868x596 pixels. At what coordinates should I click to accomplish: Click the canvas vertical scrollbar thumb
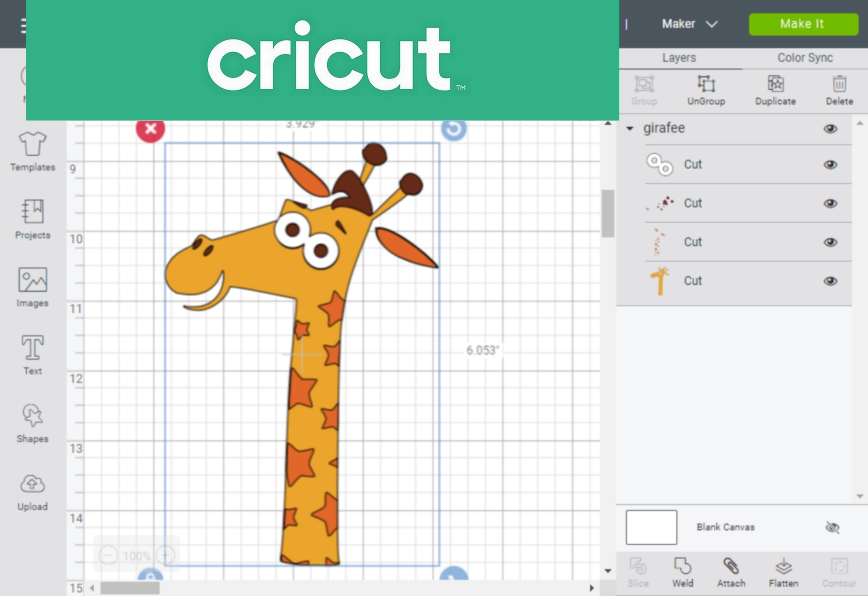(608, 213)
